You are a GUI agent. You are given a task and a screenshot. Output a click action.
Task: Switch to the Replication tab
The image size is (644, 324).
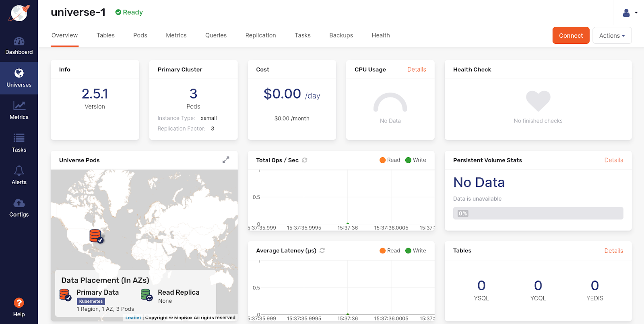[x=260, y=35]
